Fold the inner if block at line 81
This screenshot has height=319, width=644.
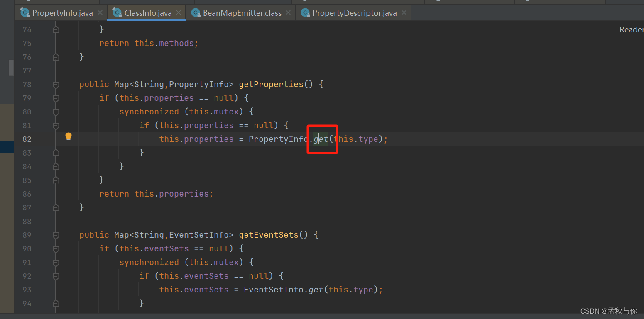(x=56, y=126)
